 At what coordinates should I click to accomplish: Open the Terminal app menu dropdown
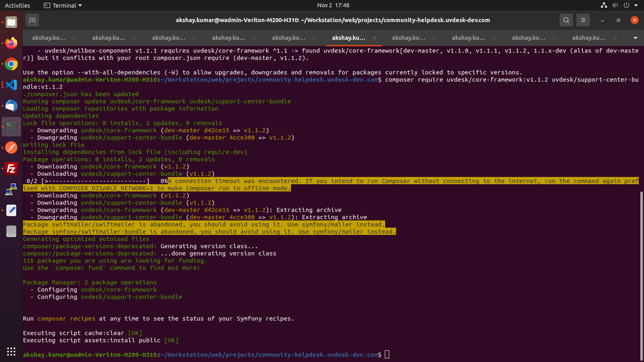[x=63, y=5]
